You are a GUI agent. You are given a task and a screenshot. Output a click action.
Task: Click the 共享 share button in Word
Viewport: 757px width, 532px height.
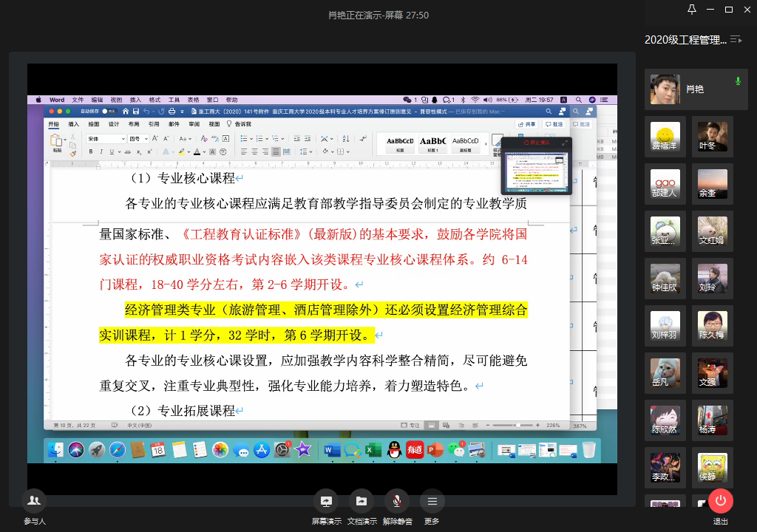coord(527,125)
